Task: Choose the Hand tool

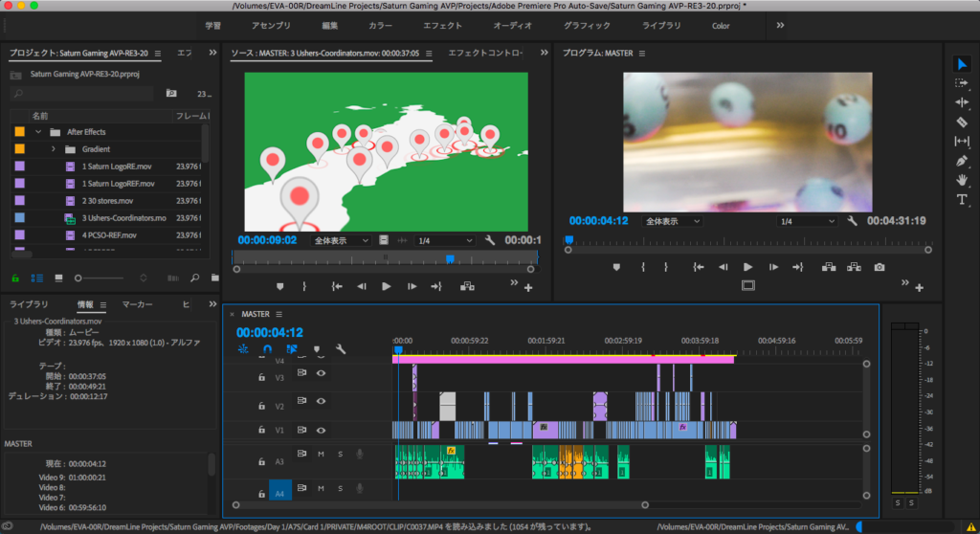Action: pos(962,180)
